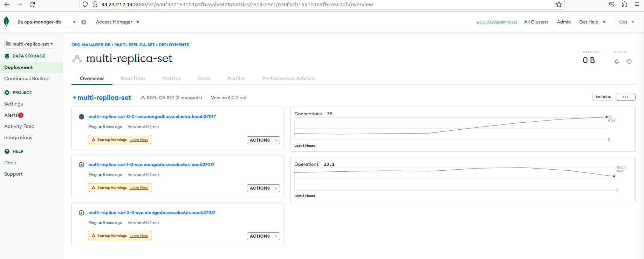Open browser extensions icon
The width and height of the screenshot is (644, 259).
[x=624, y=5]
